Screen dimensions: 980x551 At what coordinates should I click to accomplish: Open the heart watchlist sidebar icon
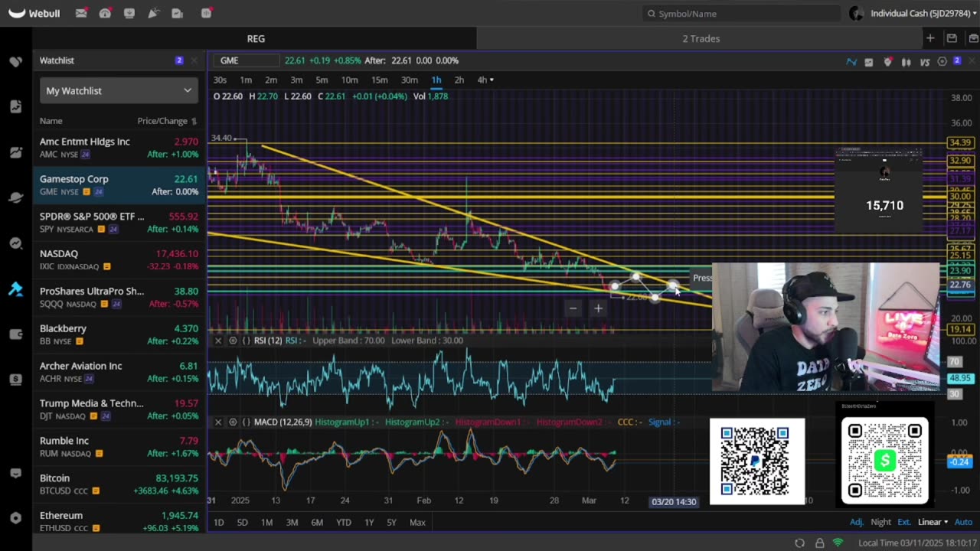point(15,61)
